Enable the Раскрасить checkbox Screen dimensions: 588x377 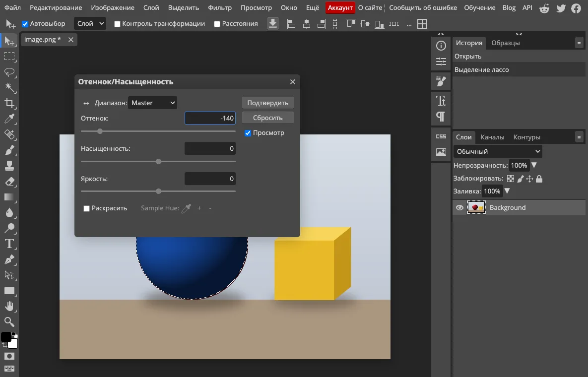pyautogui.click(x=87, y=208)
